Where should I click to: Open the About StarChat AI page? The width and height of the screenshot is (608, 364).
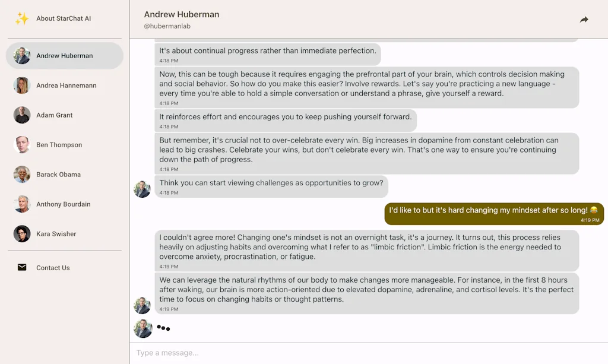tap(63, 18)
